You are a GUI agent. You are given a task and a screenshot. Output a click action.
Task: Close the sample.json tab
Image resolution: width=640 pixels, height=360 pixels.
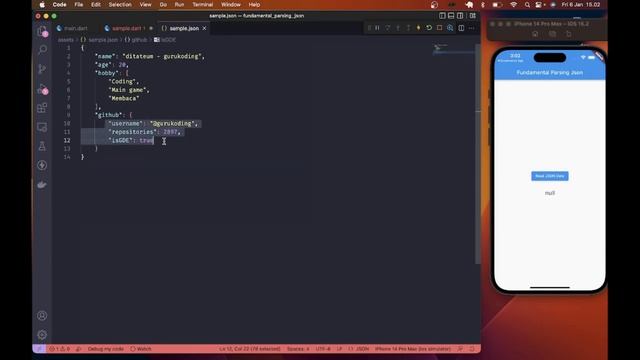pos(204,28)
